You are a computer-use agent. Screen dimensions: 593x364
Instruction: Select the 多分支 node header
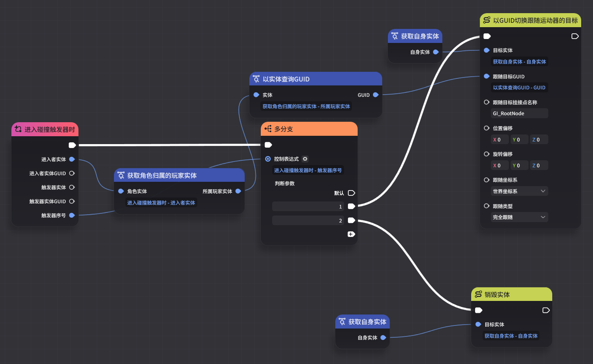pyautogui.click(x=309, y=129)
